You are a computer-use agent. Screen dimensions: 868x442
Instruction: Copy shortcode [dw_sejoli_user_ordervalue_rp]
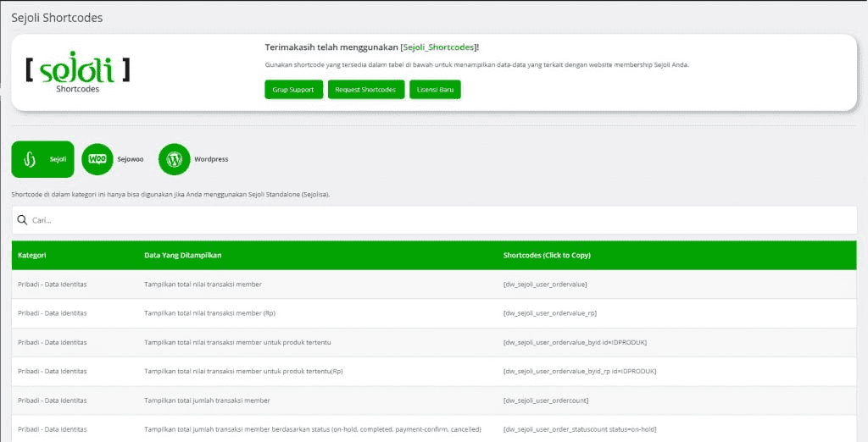549,313
